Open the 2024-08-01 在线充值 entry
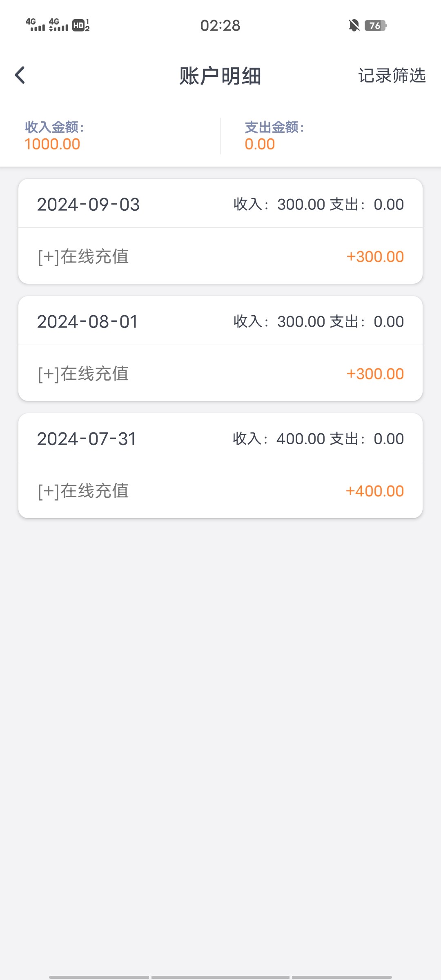Screen dimensions: 441x980 (x=83, y=374)
